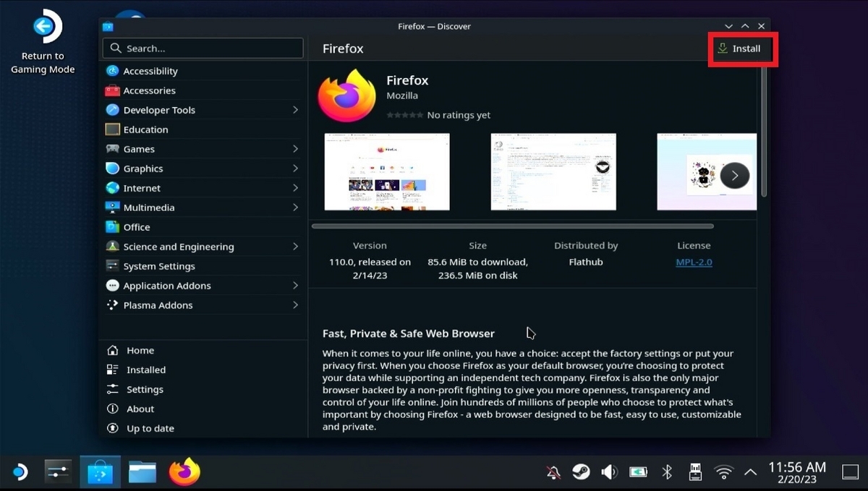Image resolution: width=868 pixels, height=491 pixels.
Task: Click the Firefox logo in app header
Action: point(346,97)
